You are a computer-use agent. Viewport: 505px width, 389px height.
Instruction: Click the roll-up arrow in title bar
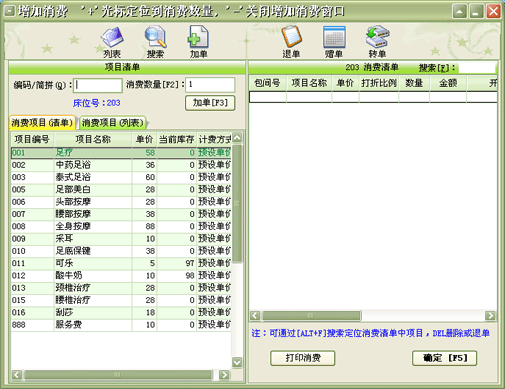coord(459,12)
